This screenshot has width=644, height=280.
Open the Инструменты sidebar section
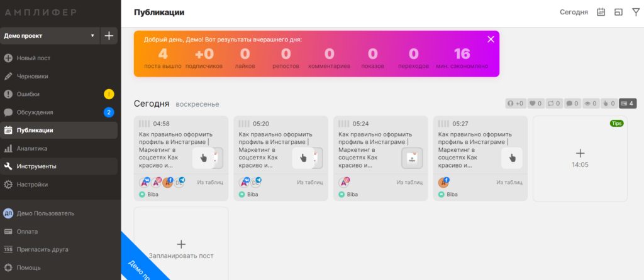tap(36, 167)
